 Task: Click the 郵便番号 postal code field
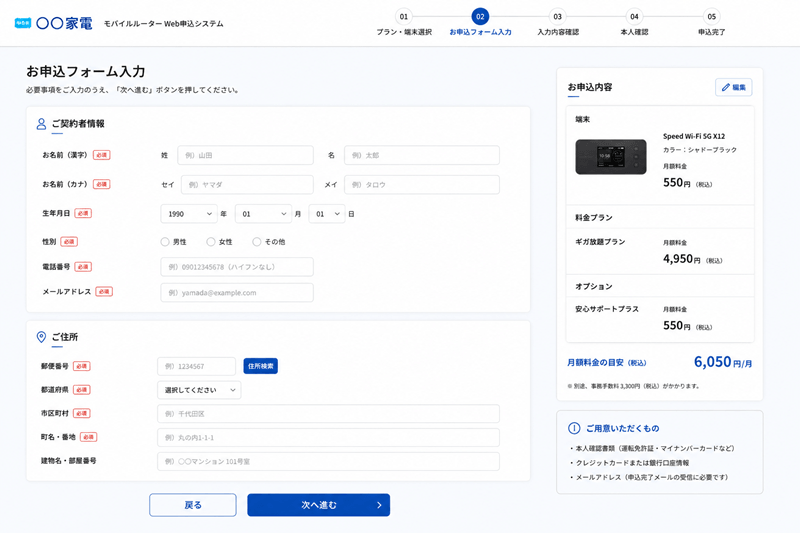click(196, 366)
